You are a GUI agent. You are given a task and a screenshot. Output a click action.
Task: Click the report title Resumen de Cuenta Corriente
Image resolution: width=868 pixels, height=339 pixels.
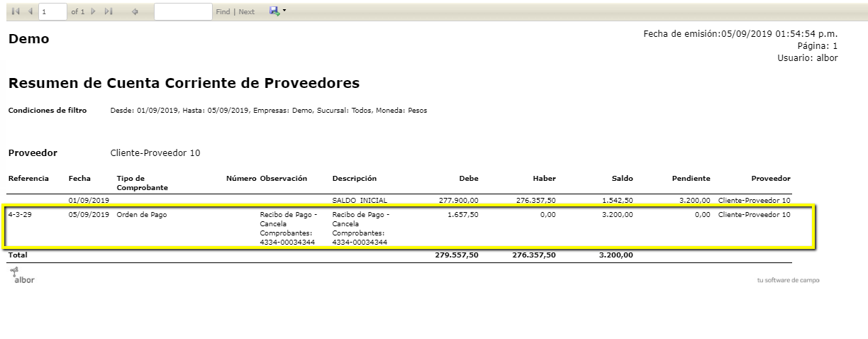click(184, 84)
